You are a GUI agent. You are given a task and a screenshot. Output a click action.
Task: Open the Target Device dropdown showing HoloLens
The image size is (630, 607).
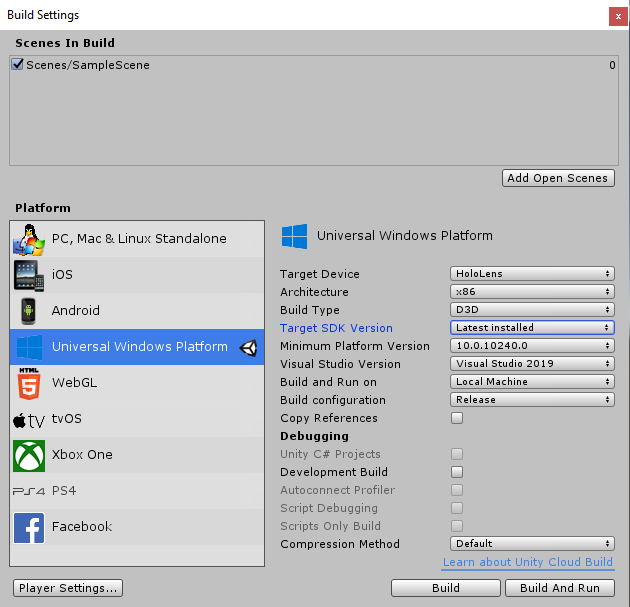pyautogui.click(x=532, y=274)
